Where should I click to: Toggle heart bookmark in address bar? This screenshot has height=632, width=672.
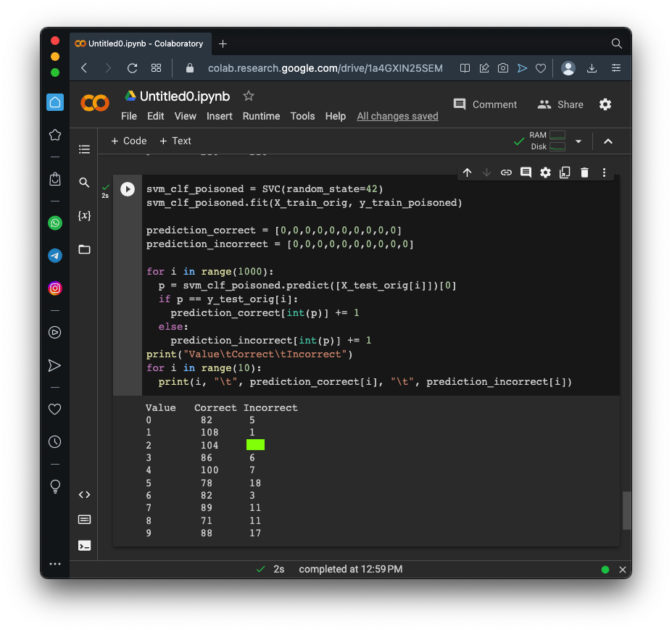(x=541, y=68)
